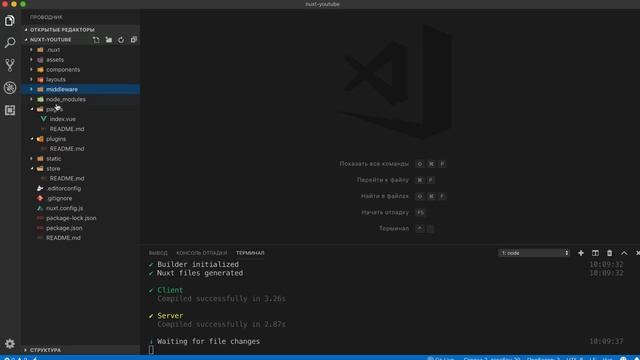Image resolution: width=640 pixels, height=360 pixels.
Task: Open index.vue in the pages folder
Action: 81,119
